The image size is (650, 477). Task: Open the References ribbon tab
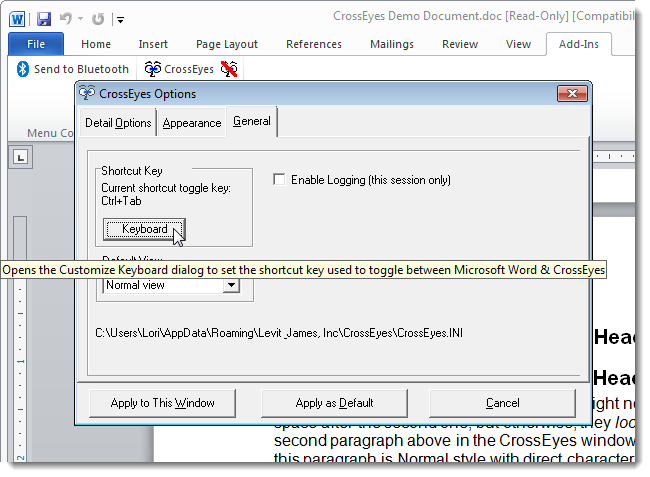click(x=314, y=44)
